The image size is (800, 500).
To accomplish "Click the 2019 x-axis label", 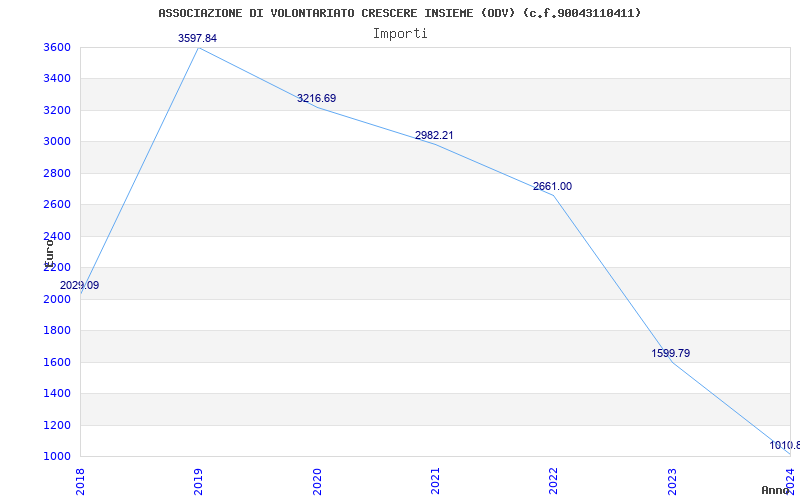I will pos(198,481).
